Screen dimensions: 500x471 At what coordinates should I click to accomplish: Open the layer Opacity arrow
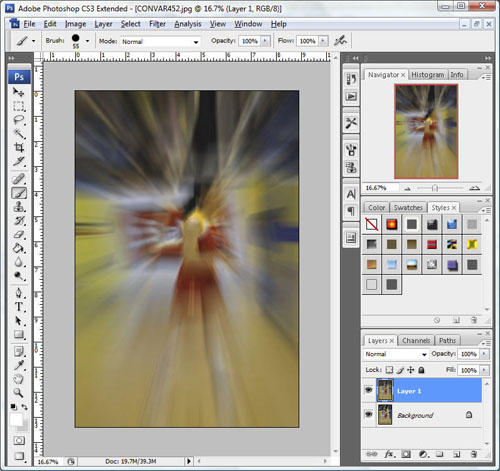[x=484, y=354]
